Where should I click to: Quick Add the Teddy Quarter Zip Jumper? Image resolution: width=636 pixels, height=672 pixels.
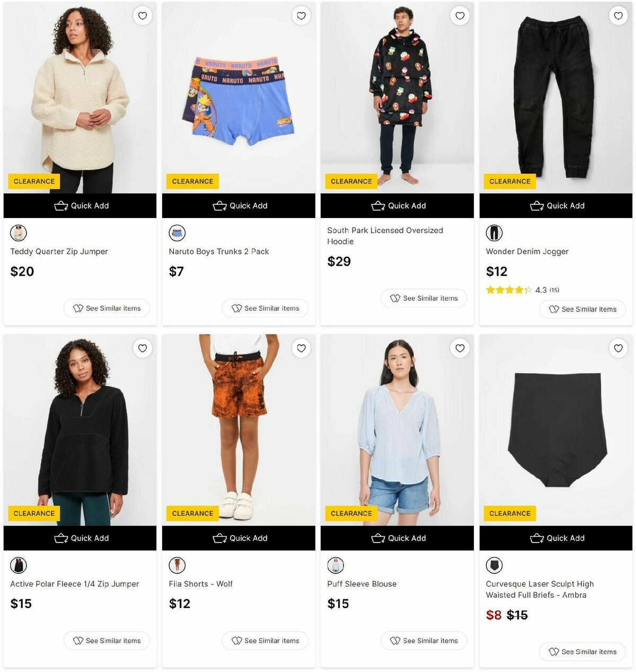click(x=80, y=206)
